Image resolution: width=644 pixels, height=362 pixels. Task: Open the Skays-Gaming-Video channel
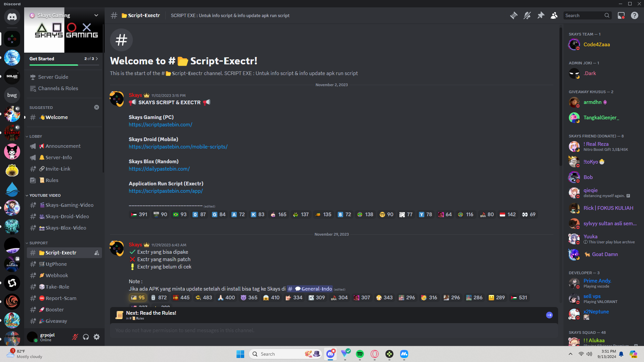tap(64, 205)
